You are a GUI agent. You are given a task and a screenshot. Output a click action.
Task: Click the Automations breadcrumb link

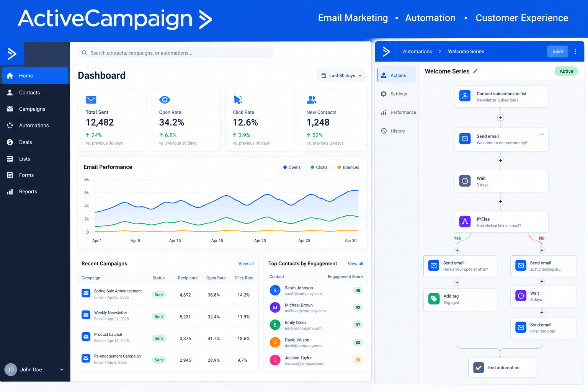417,51
